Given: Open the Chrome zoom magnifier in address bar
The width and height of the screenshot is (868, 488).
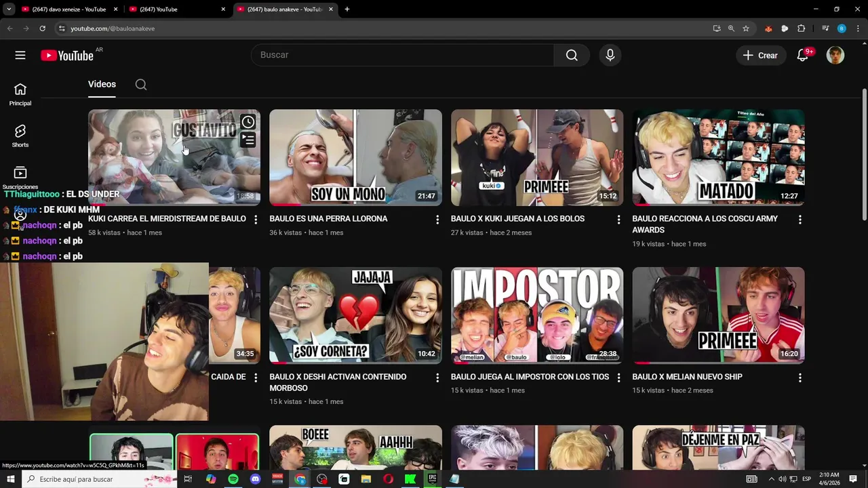Looking at the screenshot, I should click(731, 28).
